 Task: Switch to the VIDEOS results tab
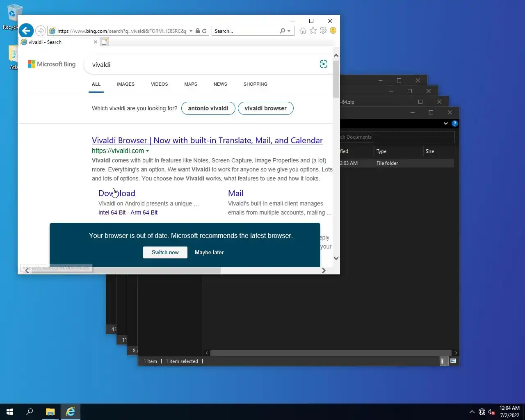[159, 84]
